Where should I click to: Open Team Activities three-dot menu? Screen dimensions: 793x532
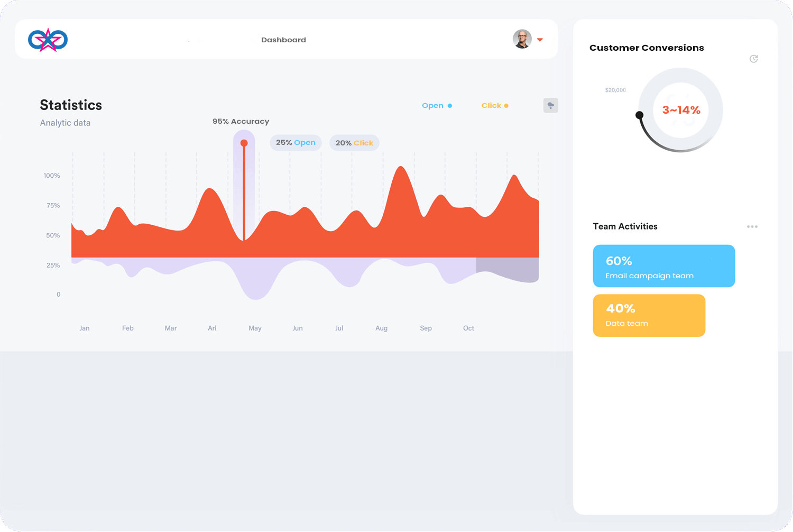pyautogui.click(x=752, y=227)
